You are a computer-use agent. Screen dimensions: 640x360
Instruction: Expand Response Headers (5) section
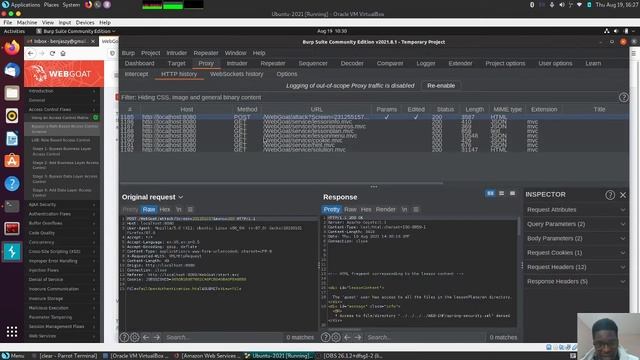coord(576,281)
